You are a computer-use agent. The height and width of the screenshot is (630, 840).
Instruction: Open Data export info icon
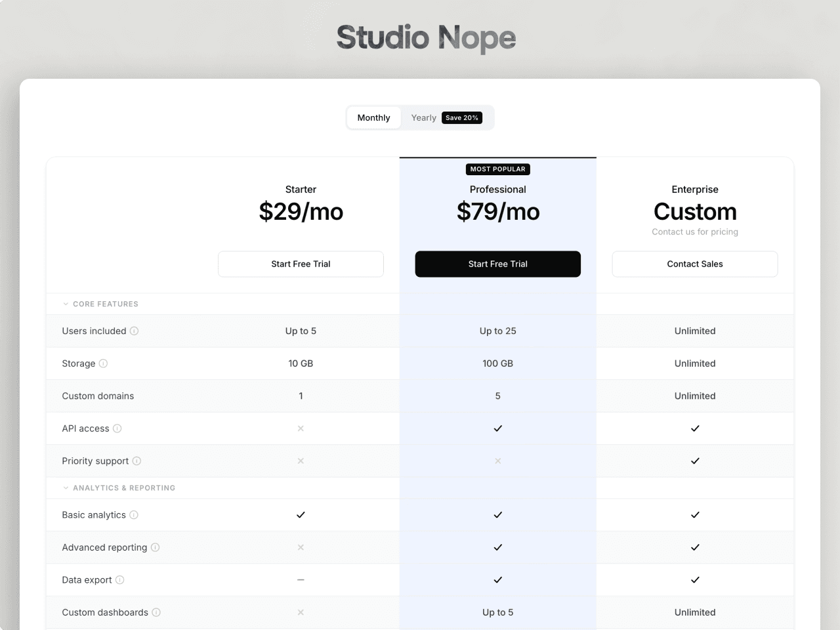[119, 580]
